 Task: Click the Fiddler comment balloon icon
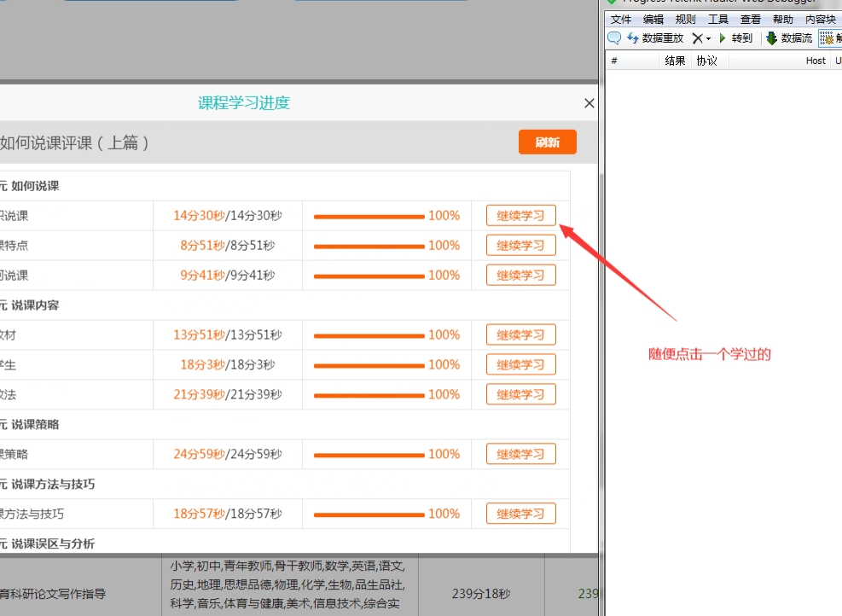pos(613,38)
